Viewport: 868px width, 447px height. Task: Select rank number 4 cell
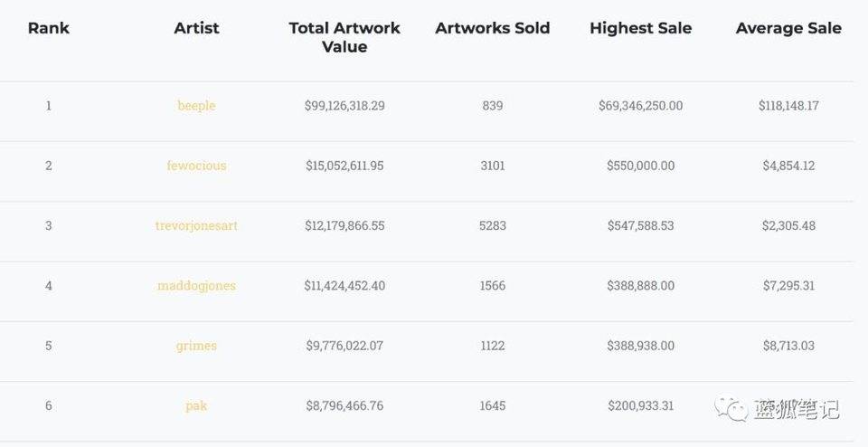tap(49, 286)
